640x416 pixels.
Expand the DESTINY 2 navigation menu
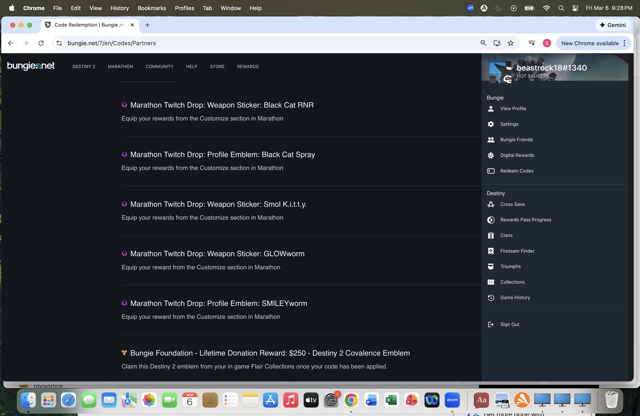coord(84,67)
